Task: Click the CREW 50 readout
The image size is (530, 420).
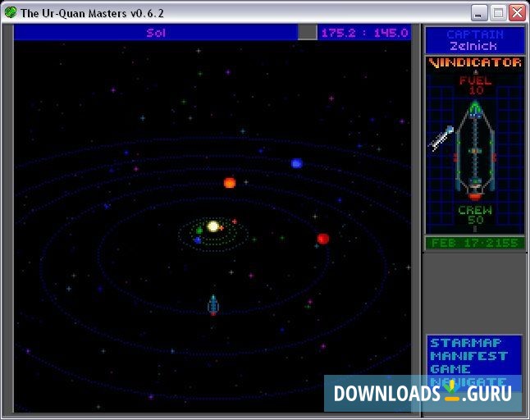Action: click(475, 215)
